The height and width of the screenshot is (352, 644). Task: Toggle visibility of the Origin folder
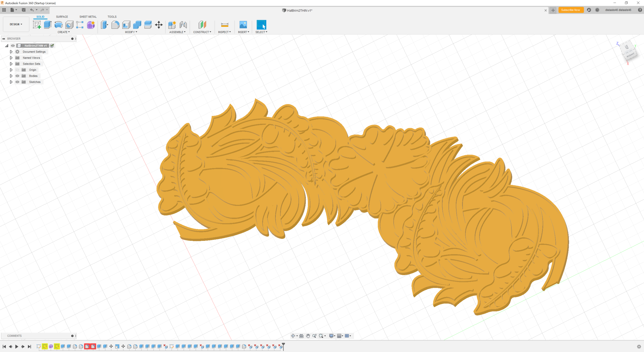pyautogui.click(x=17, y=70)
